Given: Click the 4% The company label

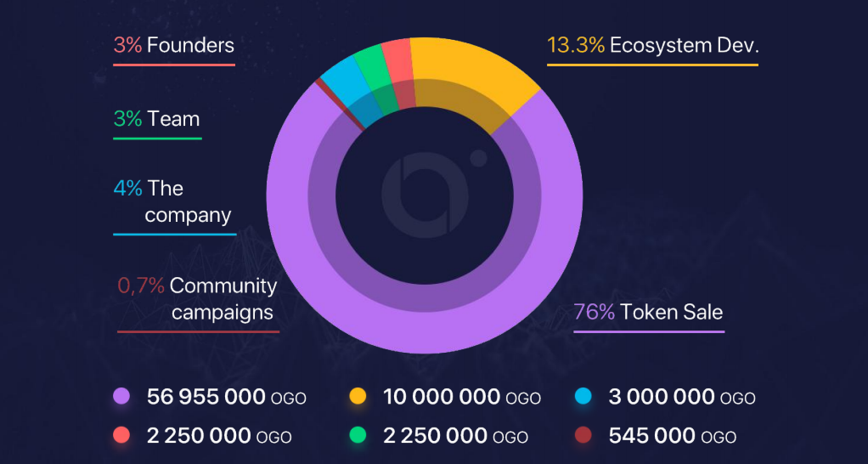Looking at the screenshot, I should [x=173, y=201].
